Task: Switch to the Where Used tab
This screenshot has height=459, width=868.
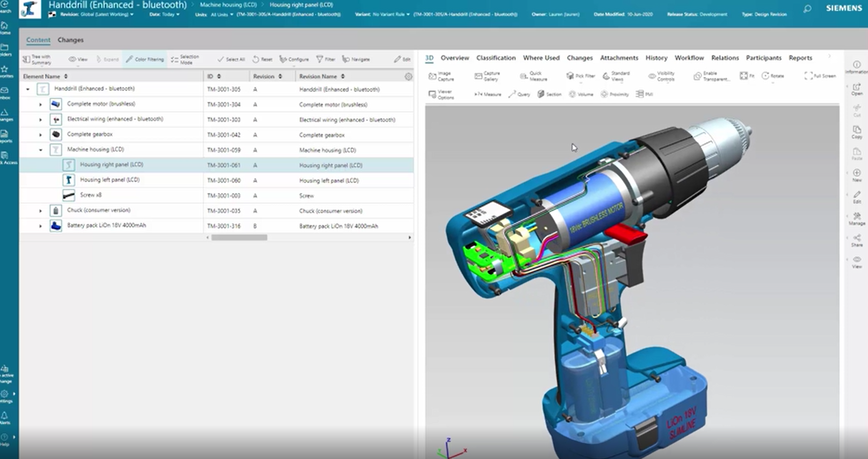Action: click(541, 58)
